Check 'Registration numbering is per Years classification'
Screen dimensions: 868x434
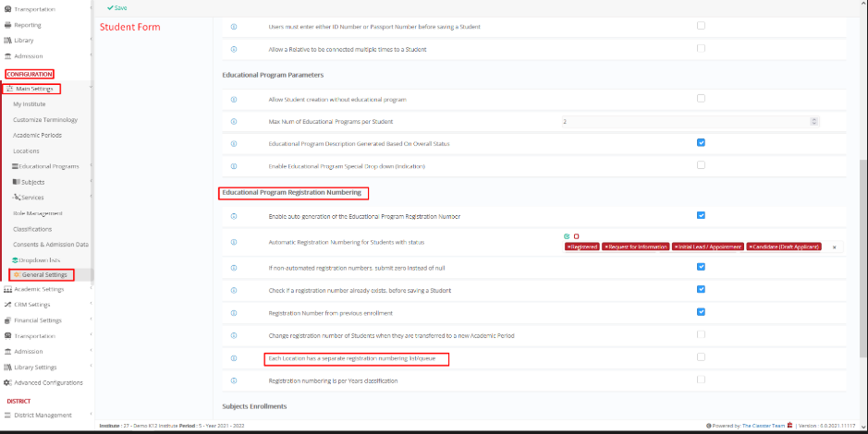click(701, 380)
